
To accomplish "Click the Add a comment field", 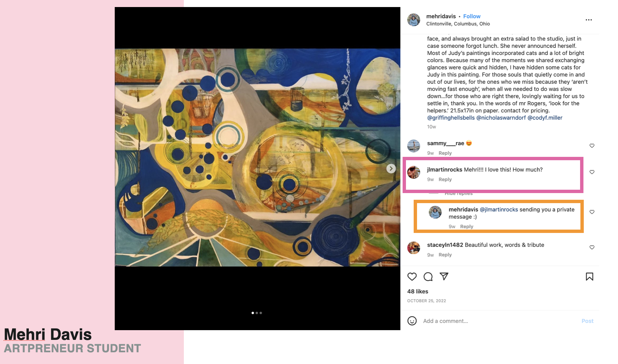I will coord(500,321).
